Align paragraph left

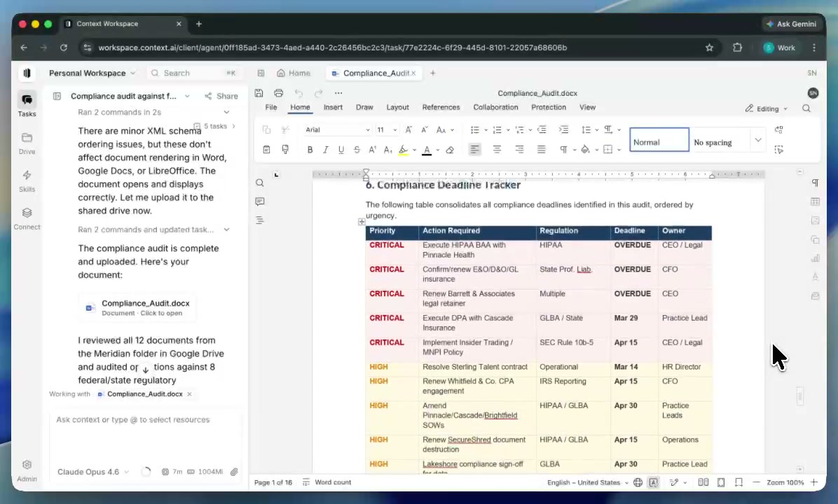[x=474, y=150]
